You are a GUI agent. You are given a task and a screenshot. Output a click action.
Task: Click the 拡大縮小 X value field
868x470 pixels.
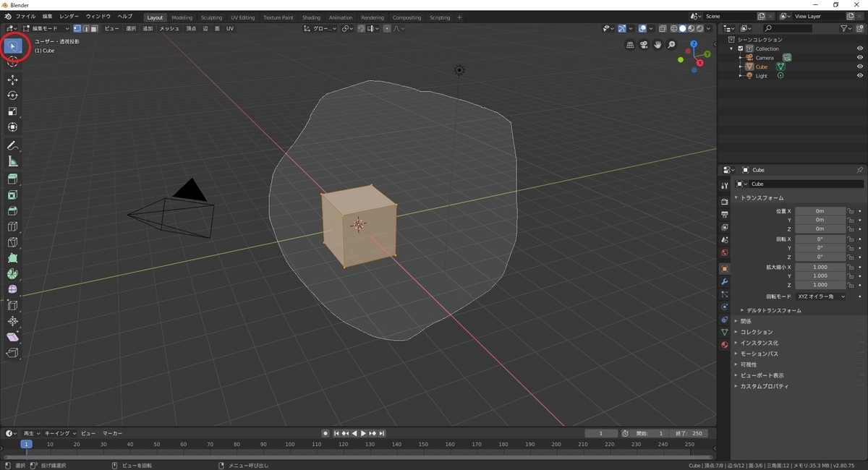pos(820,267)
